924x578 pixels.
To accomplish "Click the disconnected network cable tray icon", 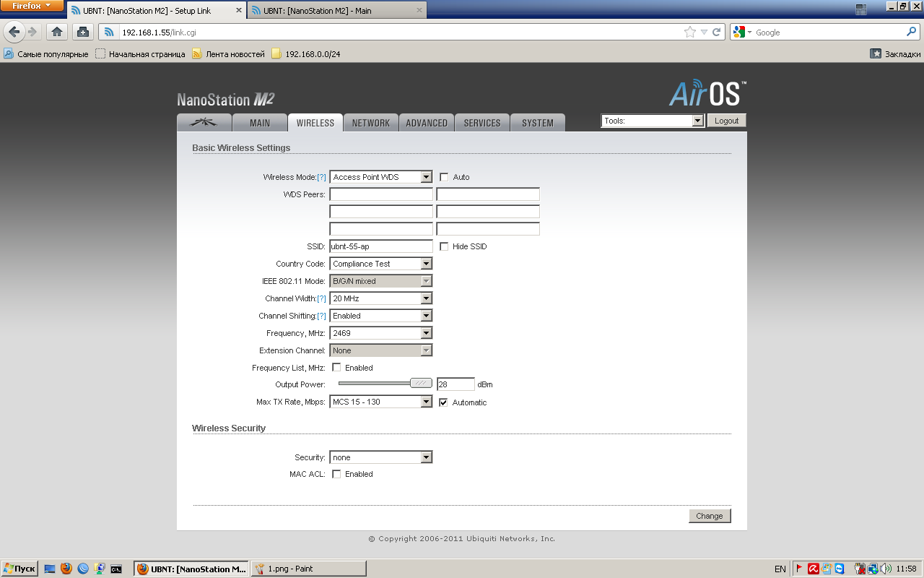I will pos(859,569).
